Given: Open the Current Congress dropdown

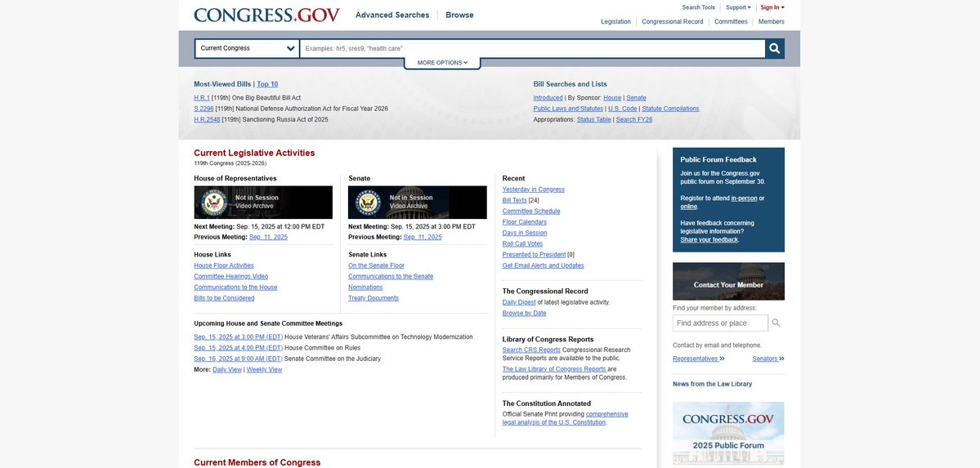Looking at the screenshot, I should [247, 48].
